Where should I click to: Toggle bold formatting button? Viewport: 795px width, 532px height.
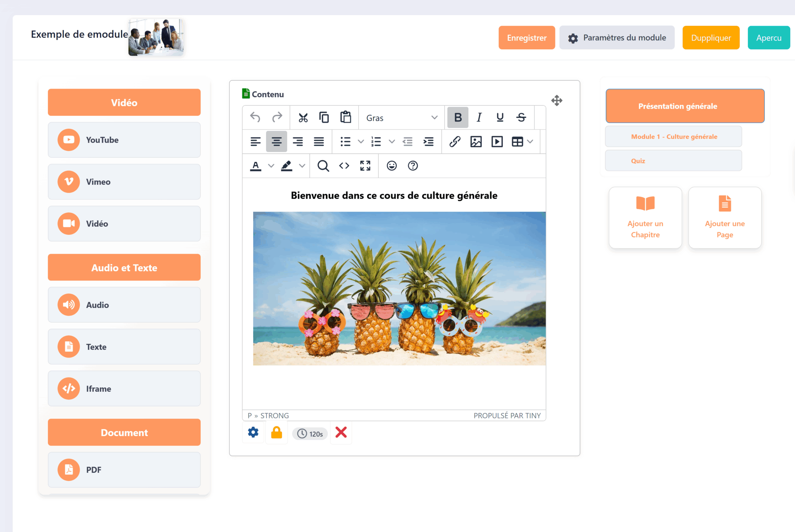coord(458,118)
